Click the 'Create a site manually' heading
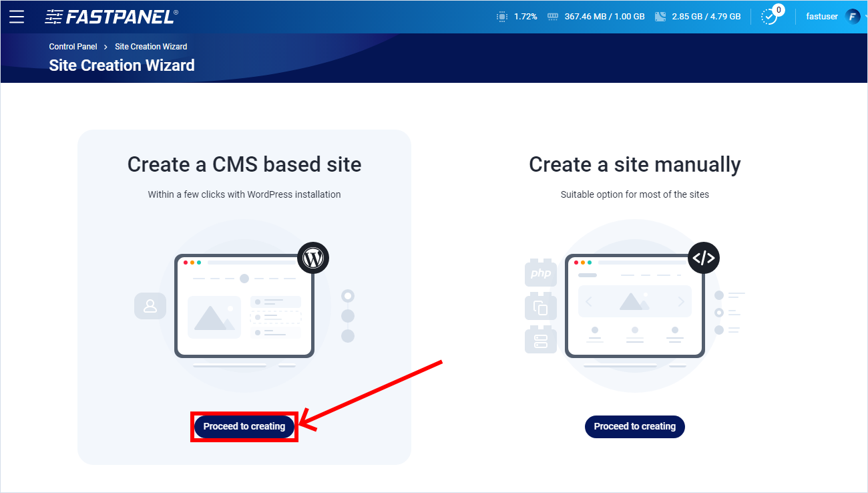This screenshot has height=493, width=868. [635, 164]
